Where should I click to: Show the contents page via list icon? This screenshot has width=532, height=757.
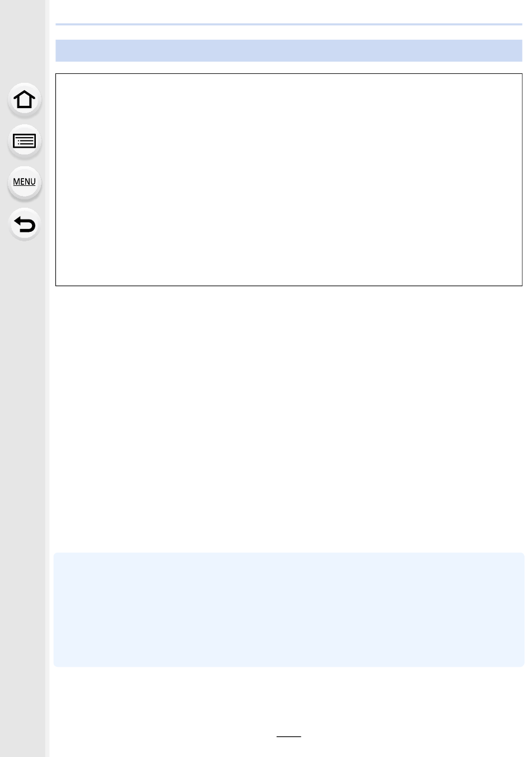click(x=24, y=141)
